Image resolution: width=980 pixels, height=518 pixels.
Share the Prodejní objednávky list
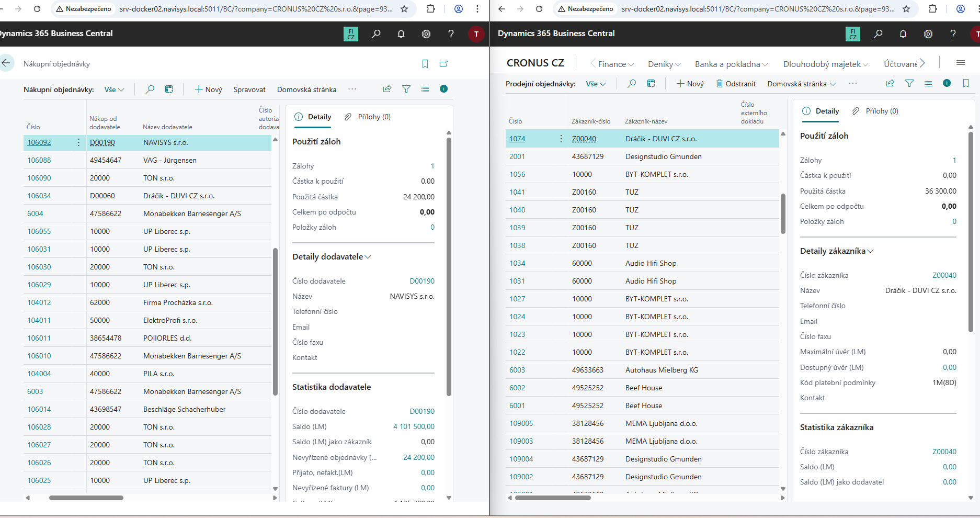pyautogui.click(x=890, y=83)
